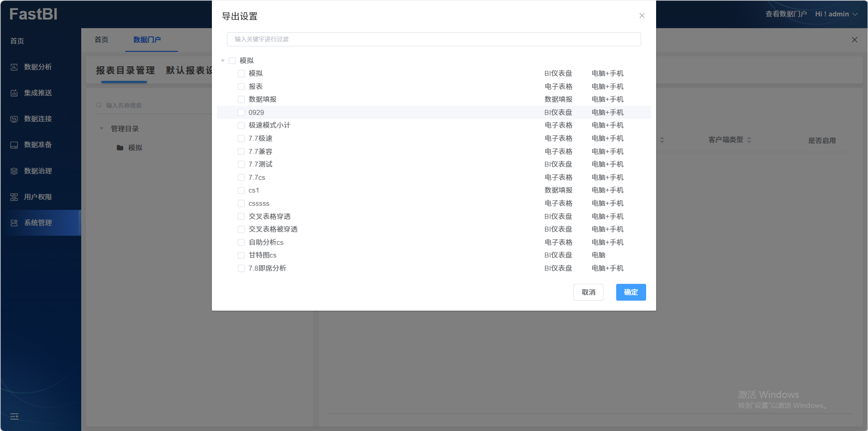
Task: Open the Hi admin user dropdown
Action: click(x=836, y=14)
